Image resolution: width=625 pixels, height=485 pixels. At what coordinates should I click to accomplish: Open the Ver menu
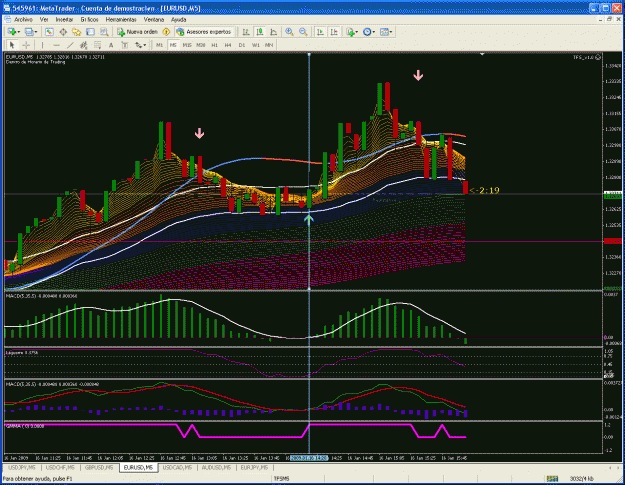click(44, 19)
